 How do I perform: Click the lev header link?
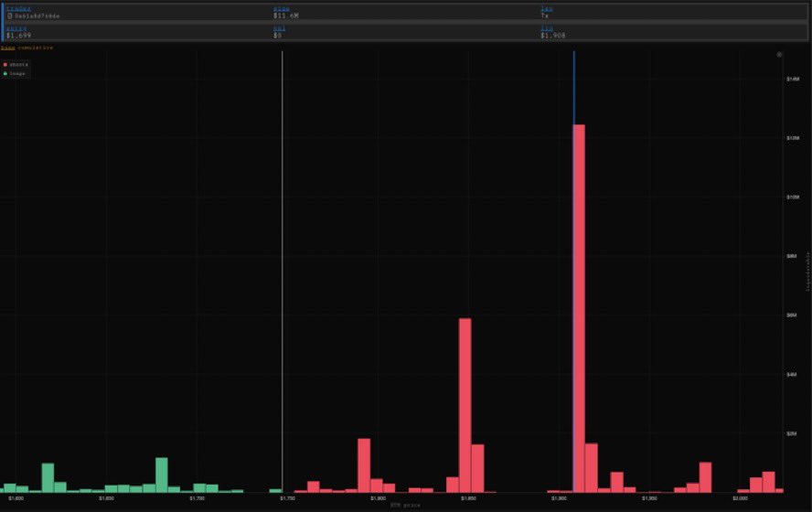point(547,9)
